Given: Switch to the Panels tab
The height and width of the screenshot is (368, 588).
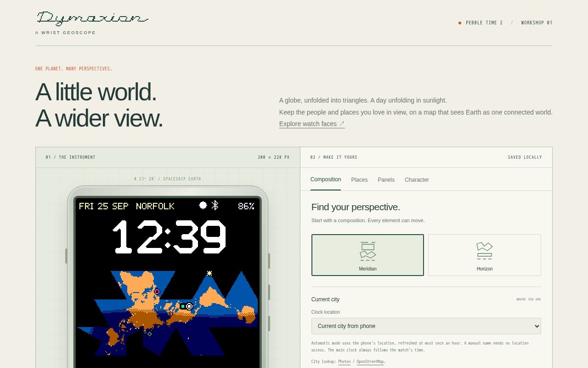Looking at the screenshot, I should coord(386,180).
